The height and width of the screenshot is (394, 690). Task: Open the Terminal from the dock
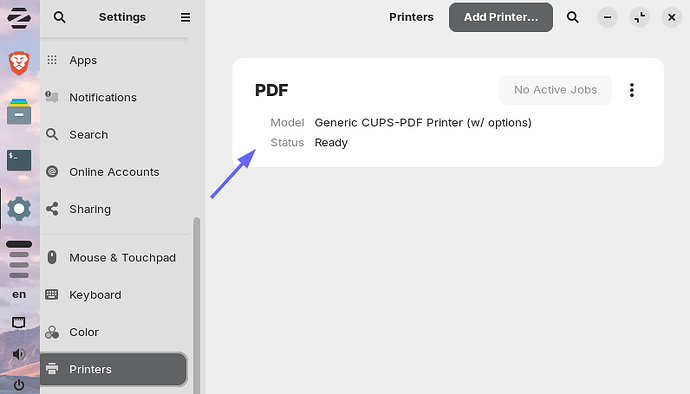19,160
